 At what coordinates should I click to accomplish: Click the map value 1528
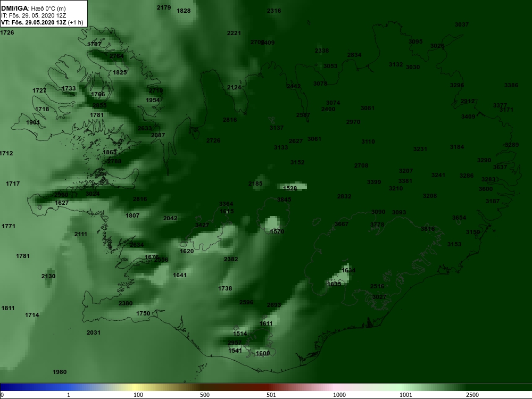coord(290,189)
